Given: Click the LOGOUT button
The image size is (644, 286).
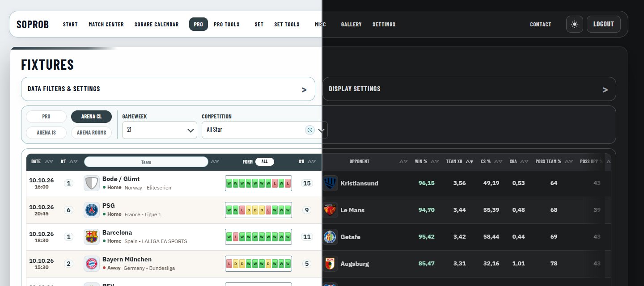Looking at the screenshot, I should [x=604, y=24].
